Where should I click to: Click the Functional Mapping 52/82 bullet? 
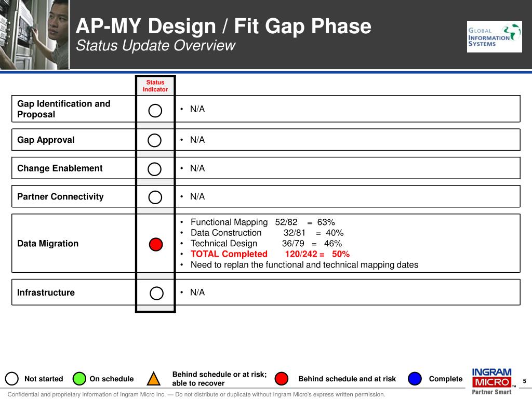click(x=262, y=222)
